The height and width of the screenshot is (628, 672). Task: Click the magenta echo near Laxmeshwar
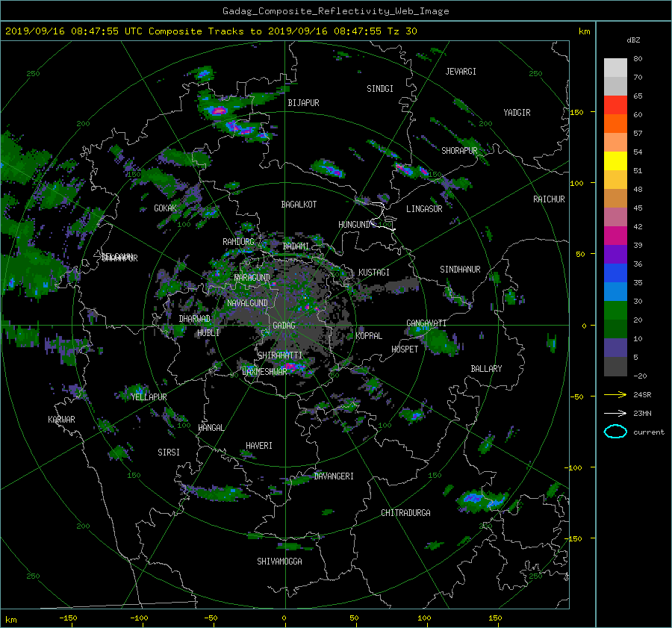click(x=292, y=366)
